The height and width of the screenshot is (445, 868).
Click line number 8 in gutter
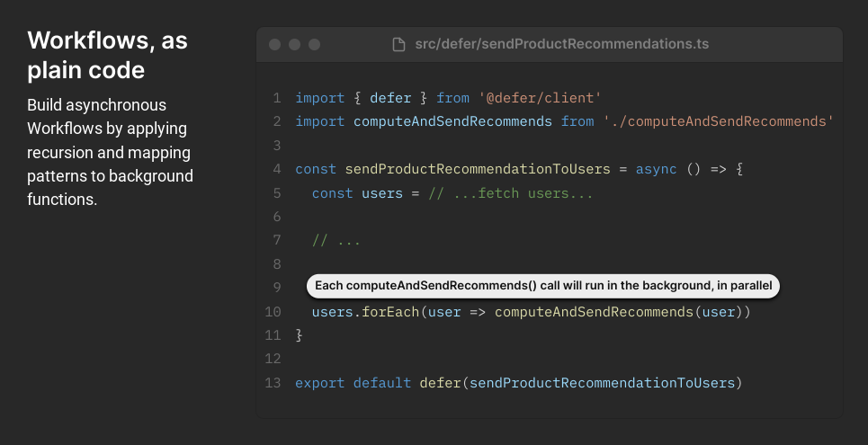277,264
